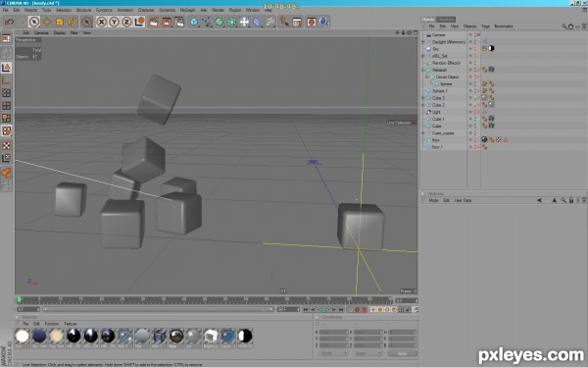Image resolution: width=588 pixels, height=368 pixels.
Task: Open the deformer objects icon
Action: pyautogui.click(x=257, y=22)
